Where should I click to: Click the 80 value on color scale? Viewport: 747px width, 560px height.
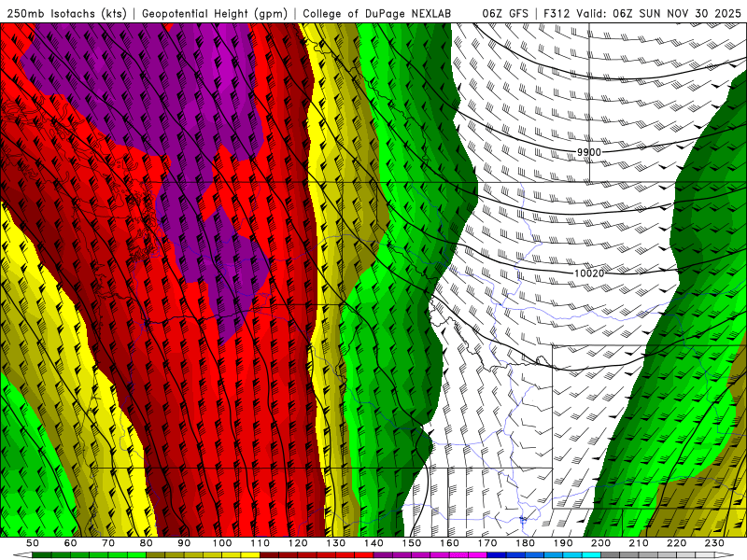(146, 543)
